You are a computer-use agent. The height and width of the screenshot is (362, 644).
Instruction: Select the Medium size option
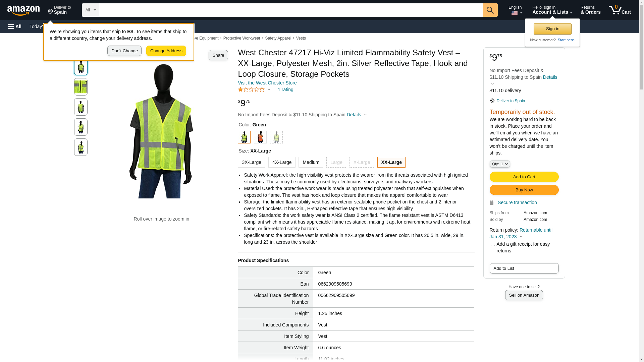tap(311, 162)
